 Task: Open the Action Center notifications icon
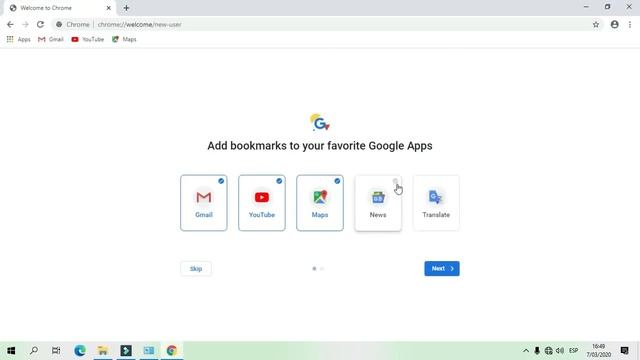click(x=624, y=351)
